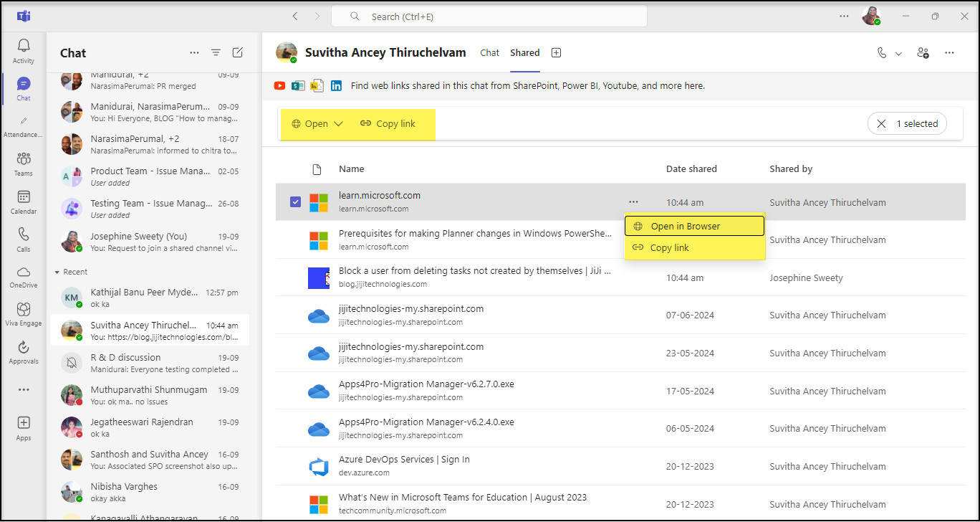980x522 pixels.
Task: Open the Teams section icon
Action: 24,163
